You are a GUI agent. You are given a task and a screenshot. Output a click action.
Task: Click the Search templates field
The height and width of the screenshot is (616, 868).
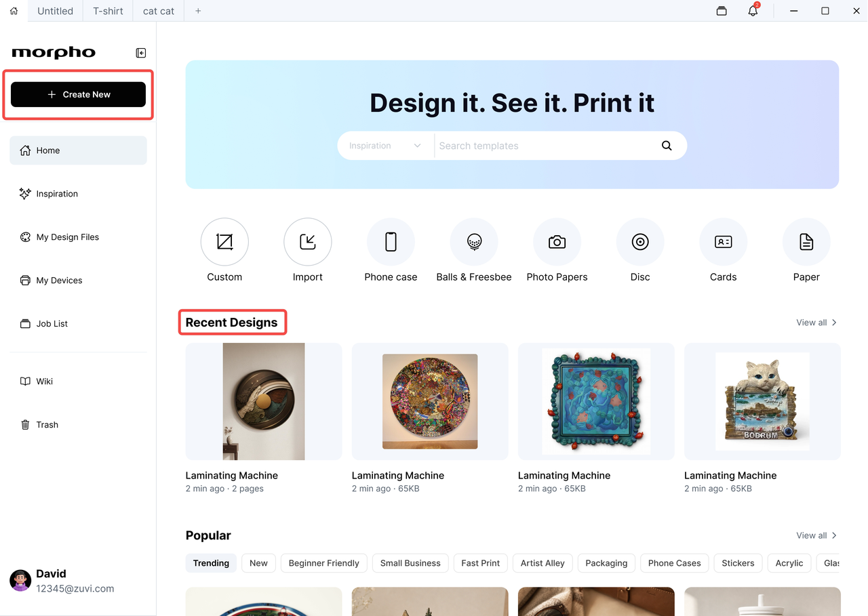tap(546, 146)
